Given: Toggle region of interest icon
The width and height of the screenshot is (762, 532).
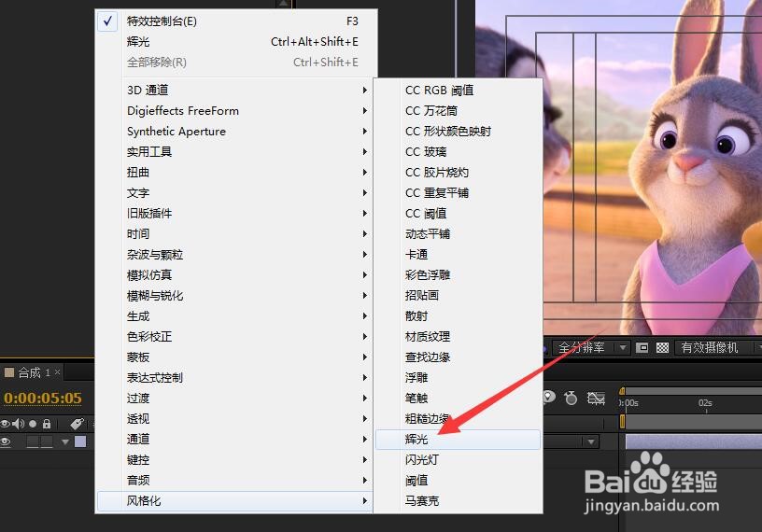Looking at the screenshot, I should click(642, 348).
